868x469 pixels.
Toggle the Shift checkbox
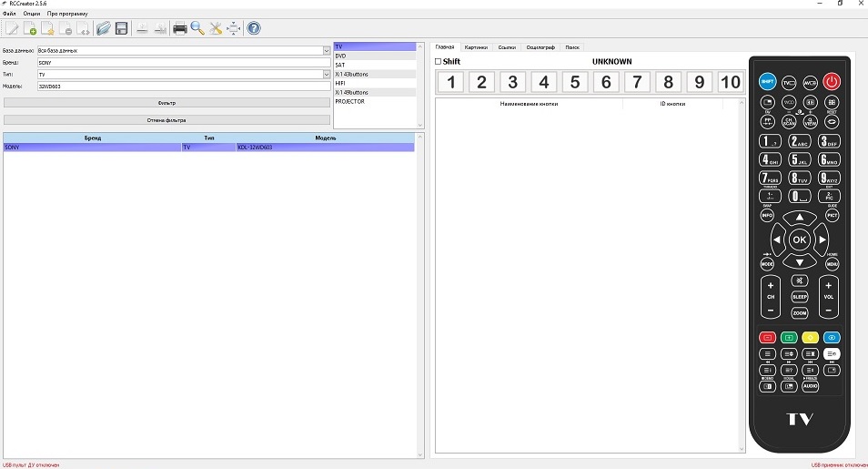pos(438,62)
